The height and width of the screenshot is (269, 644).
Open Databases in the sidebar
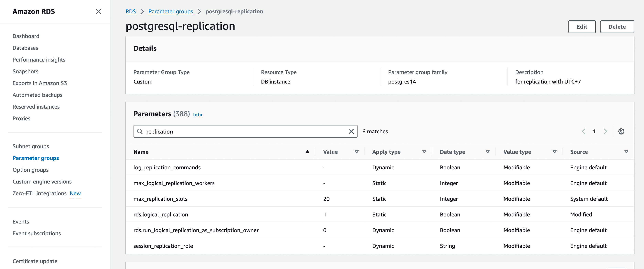pos(25,48)
